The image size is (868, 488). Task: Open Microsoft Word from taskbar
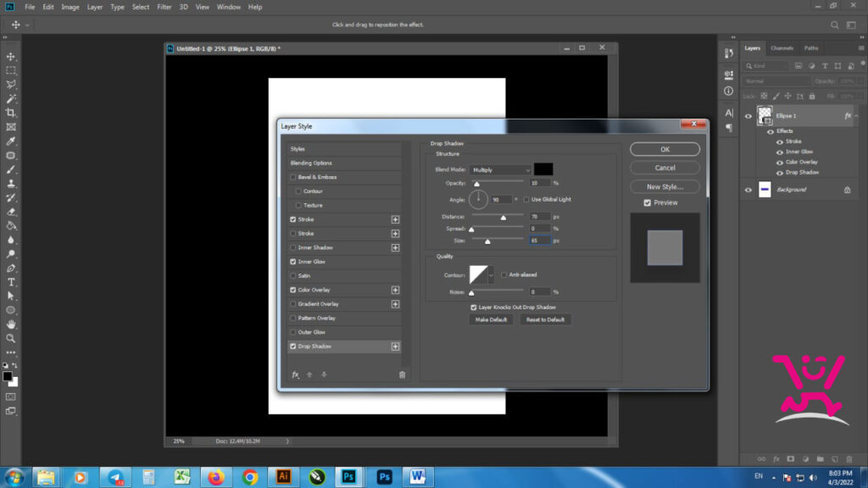[x=418, y=477]
